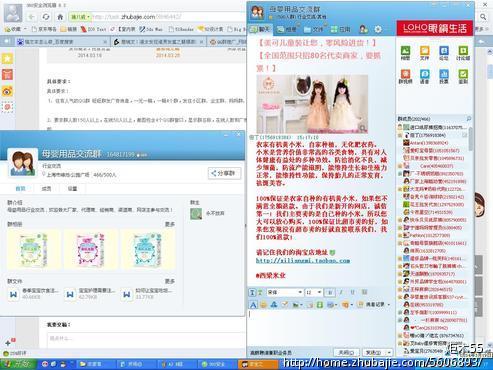Open the 投票 vote app icon

click(444, 76)
